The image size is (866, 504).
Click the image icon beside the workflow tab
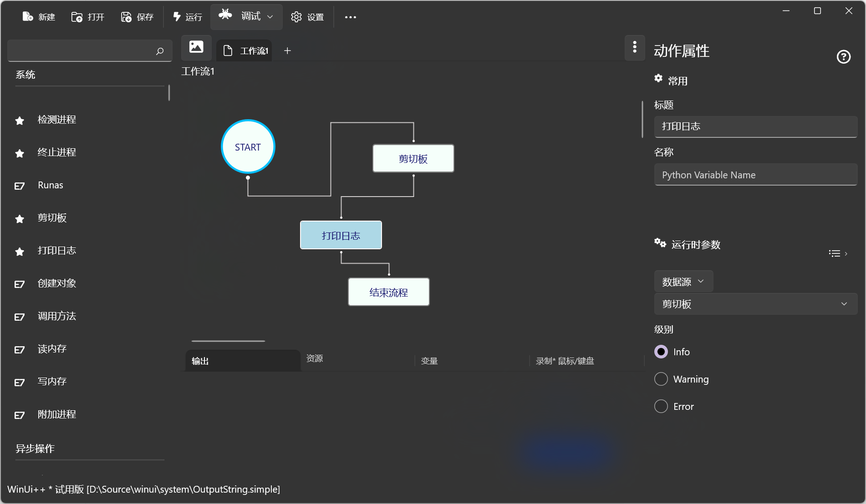pos(196,47)
